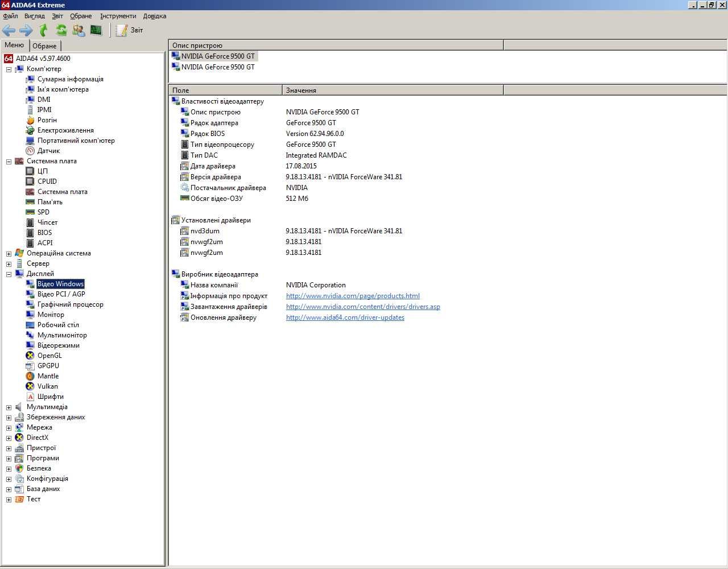Select the Шрифти fonts icon

click(x=30, y=397)
